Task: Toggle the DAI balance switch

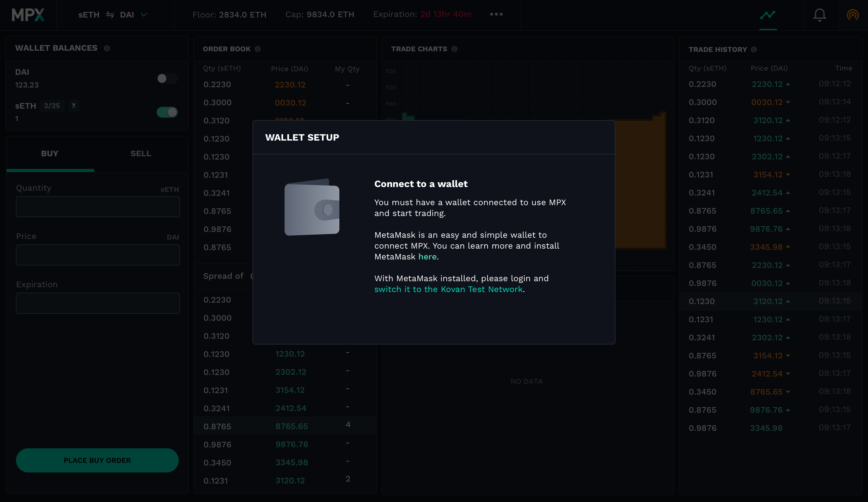Action: pos(167,79)
